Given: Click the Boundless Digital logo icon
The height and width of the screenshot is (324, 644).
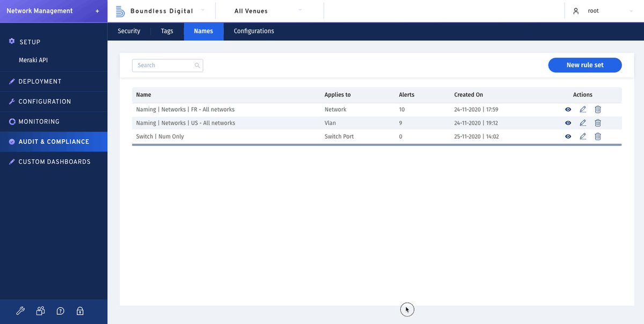Looking at the screenshot, I should [120, 11].
